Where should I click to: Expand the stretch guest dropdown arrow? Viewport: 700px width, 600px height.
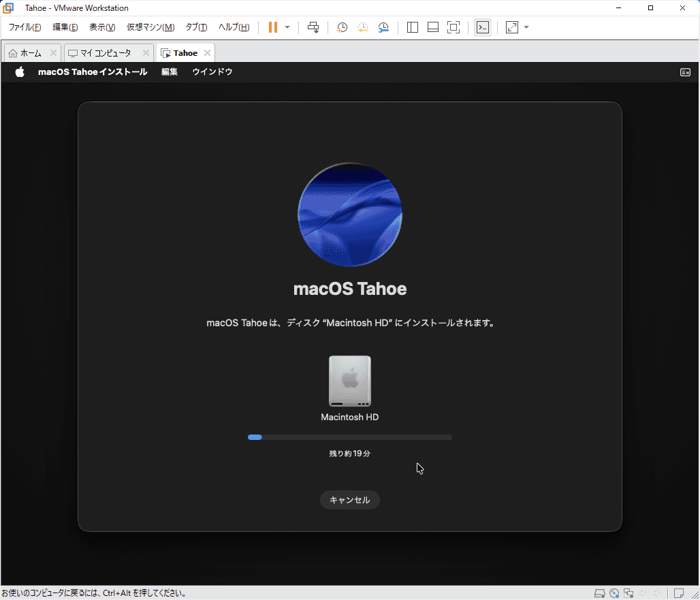(526, 27)
